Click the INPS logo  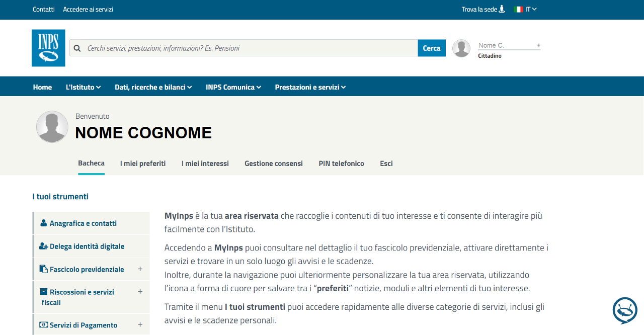pyautogui.click(x=48, y=48)
